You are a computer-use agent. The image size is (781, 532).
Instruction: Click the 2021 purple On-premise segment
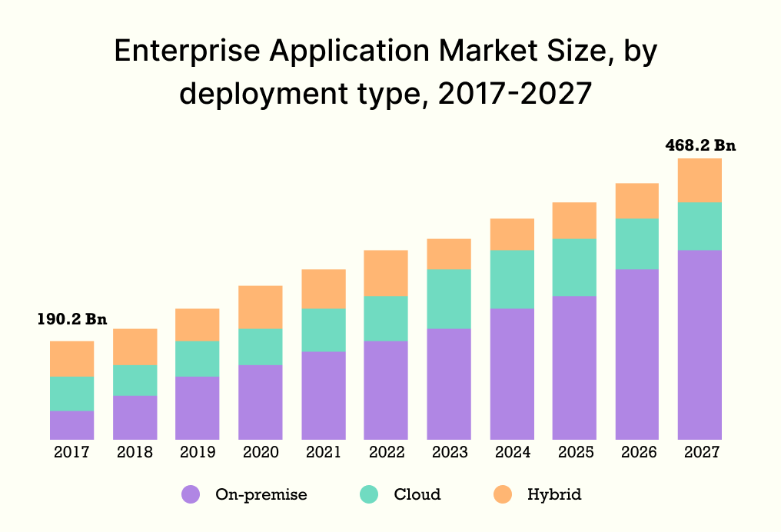[x=324, y=396]
